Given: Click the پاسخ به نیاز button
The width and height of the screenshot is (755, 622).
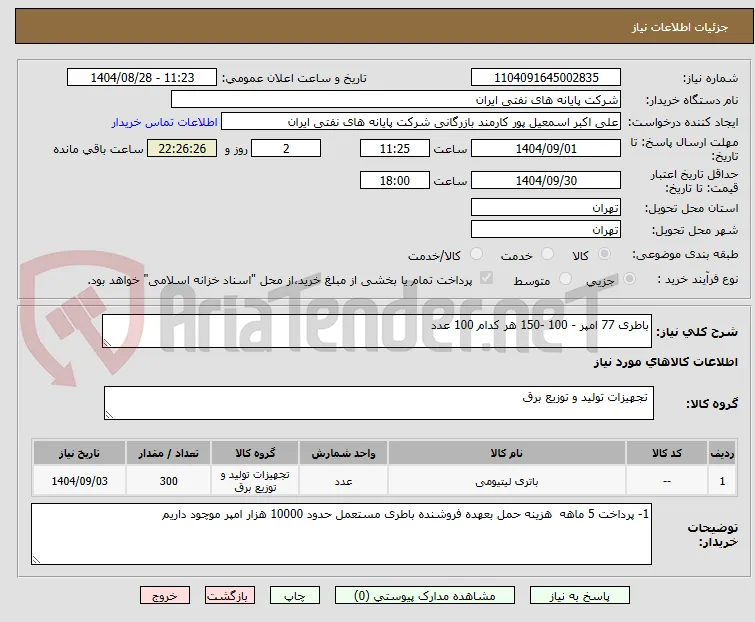Looking at the screenshot, I should pyautogui.click(x=580, y=596).
